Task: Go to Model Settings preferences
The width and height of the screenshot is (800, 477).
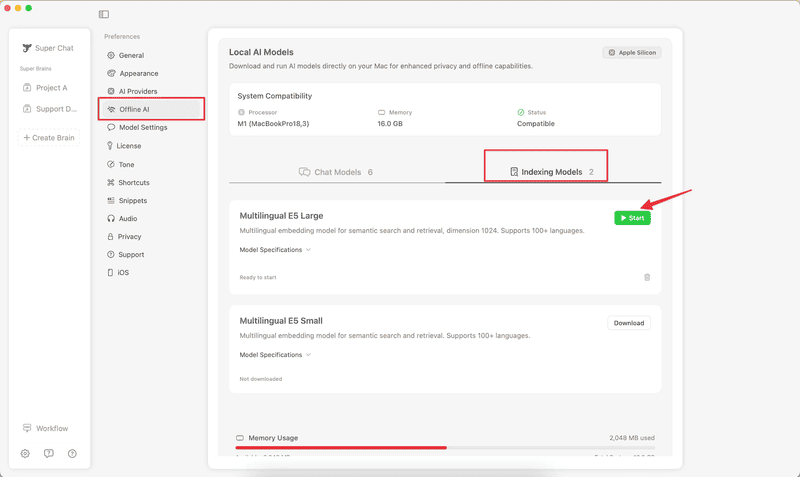Action: [x=142, y=128]
